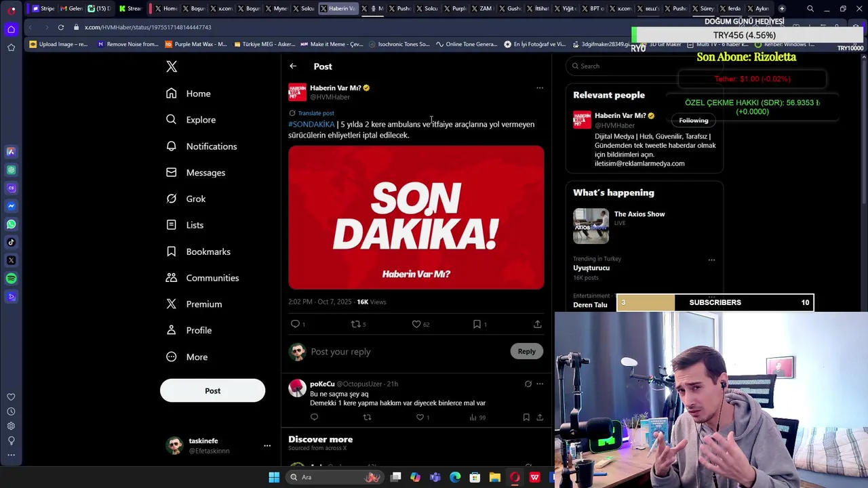Viewport: 868px width, 488px height.
Task: Open Make it Meme bookmark
Action: point(332,44)
